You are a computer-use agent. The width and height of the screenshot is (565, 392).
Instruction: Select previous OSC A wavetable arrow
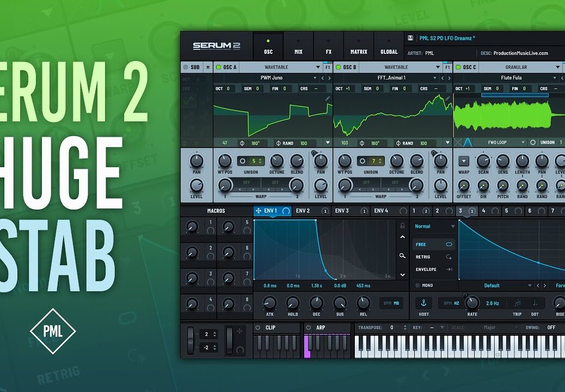click(x=322, y=78)
